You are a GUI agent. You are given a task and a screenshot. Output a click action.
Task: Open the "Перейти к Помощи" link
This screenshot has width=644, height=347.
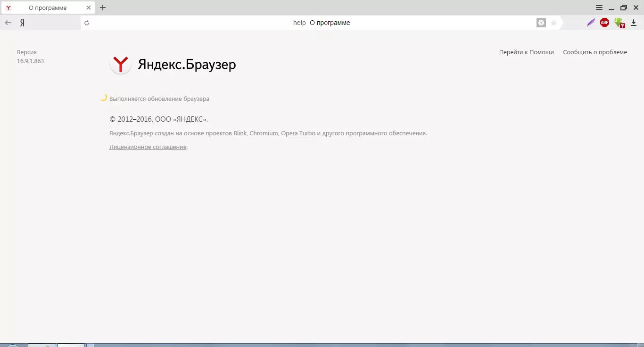point(526,52)
